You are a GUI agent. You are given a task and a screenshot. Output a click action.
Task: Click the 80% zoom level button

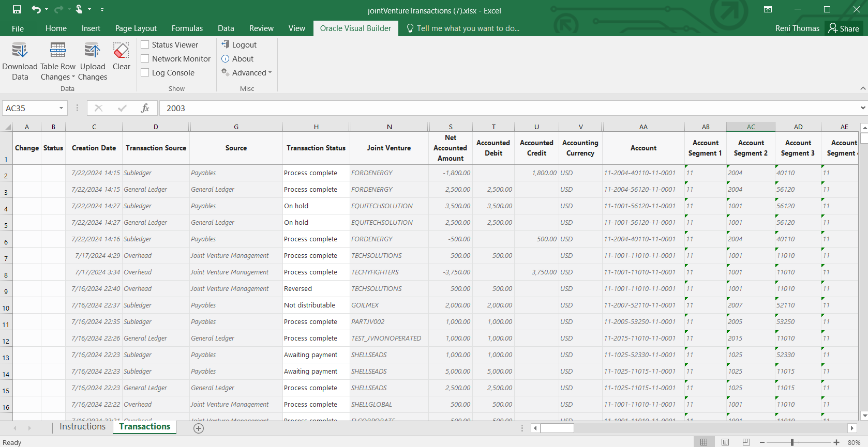854,442
